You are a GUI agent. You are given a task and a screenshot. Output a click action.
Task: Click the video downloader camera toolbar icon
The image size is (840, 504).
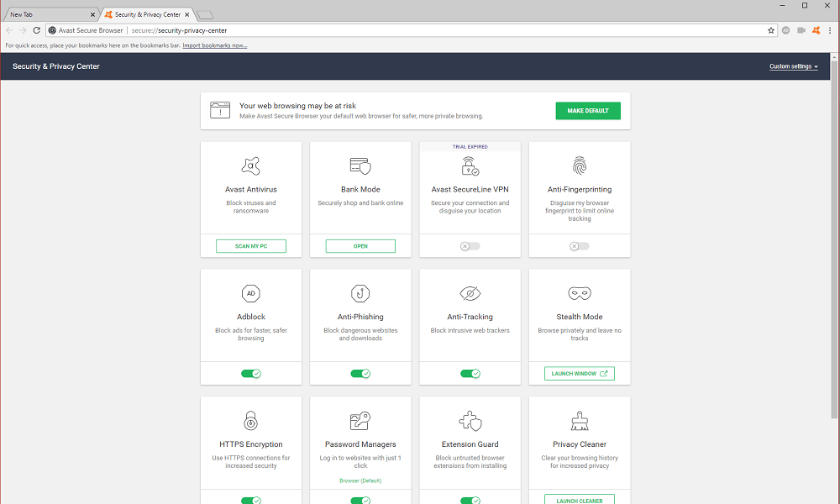(x=801, y=30)
